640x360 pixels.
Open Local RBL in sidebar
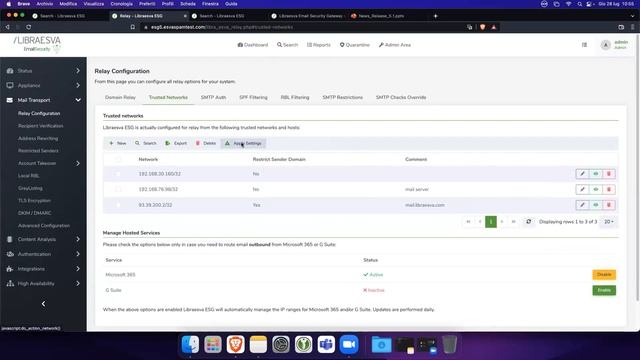click(x=29, y=176)
